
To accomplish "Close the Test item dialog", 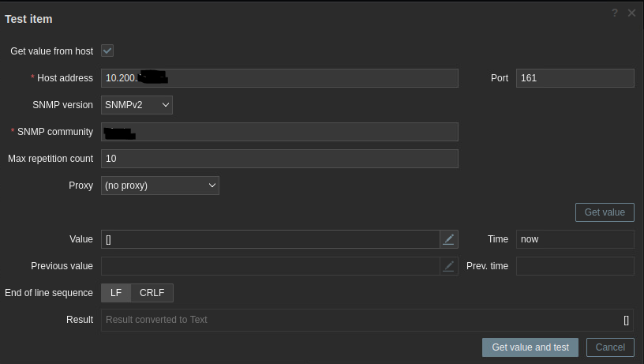I will pos(631,13).
